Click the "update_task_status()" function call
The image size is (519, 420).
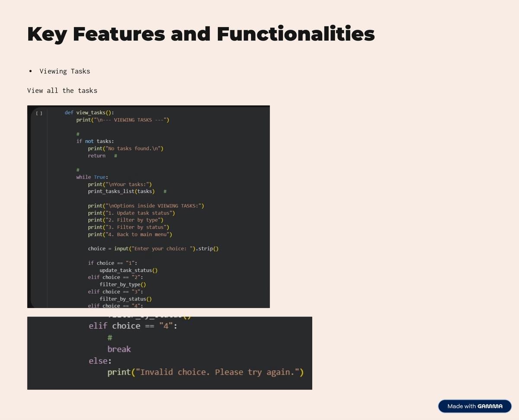tap(128, 270)
